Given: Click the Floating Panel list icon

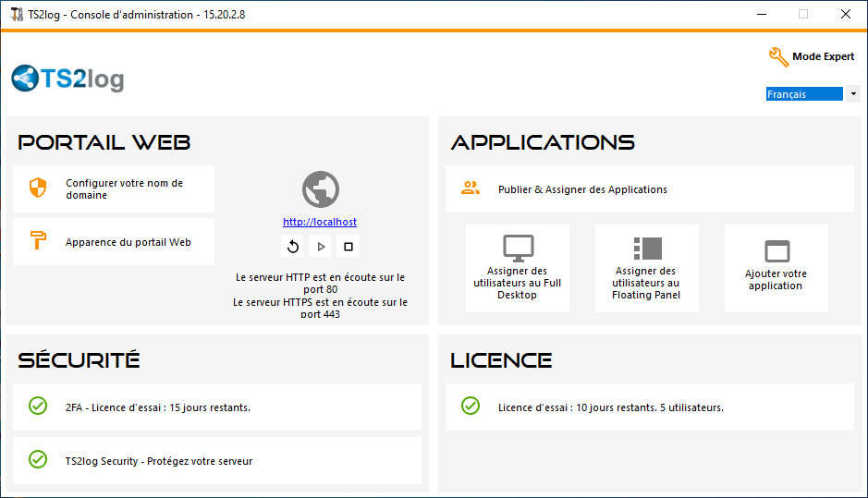Looking at the screenshot, I should click(x=648, y=249).
